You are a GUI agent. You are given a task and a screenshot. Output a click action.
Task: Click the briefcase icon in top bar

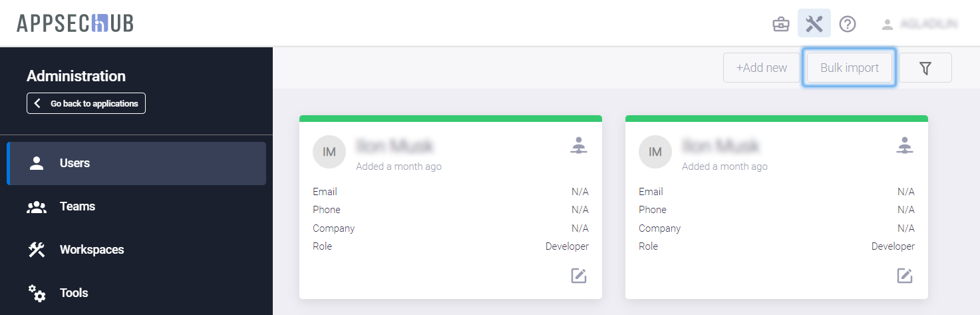(x=780, y=25)
